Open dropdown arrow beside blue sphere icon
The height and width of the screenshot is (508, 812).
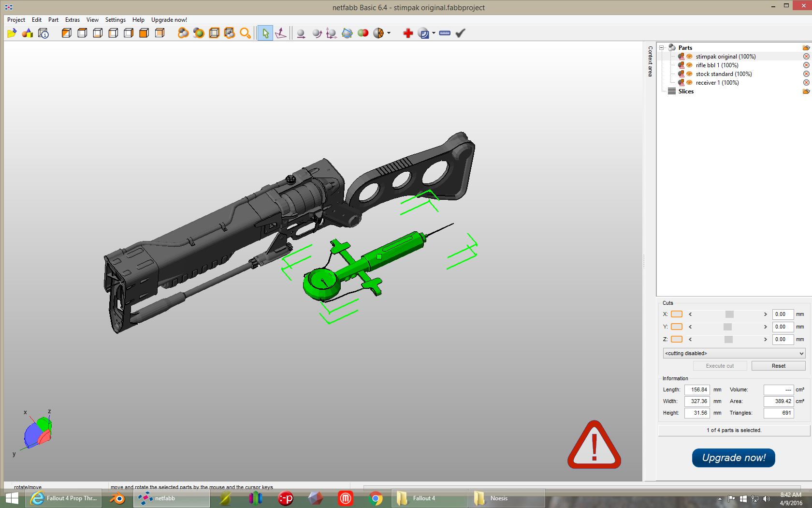coord(434,33)
